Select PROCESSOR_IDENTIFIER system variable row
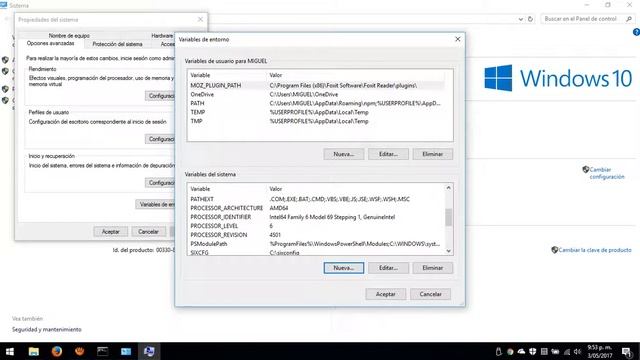This screenshot has height=360, width=640. (316, 217)
